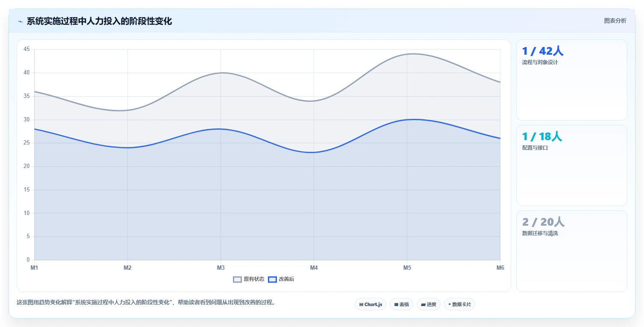Image resolution: width=644 pixels, height=327 pixels.
Task: Click the gray line's peak at M5
Action: [407, 54]
